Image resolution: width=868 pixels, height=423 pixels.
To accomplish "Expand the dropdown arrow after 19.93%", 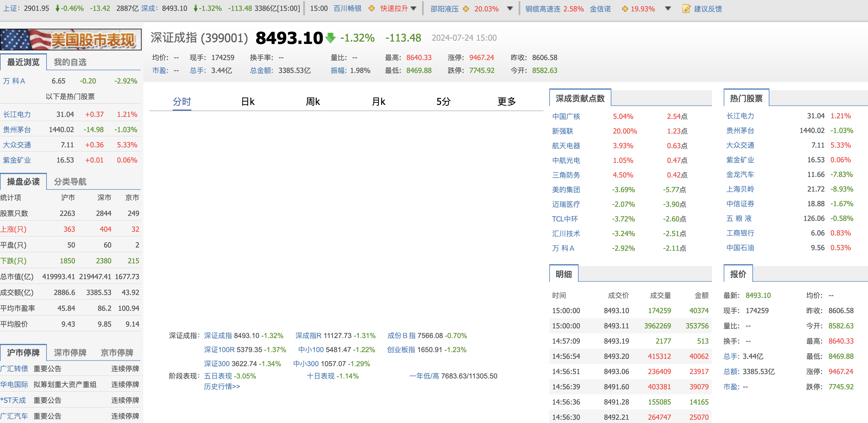I will [668, 9].
